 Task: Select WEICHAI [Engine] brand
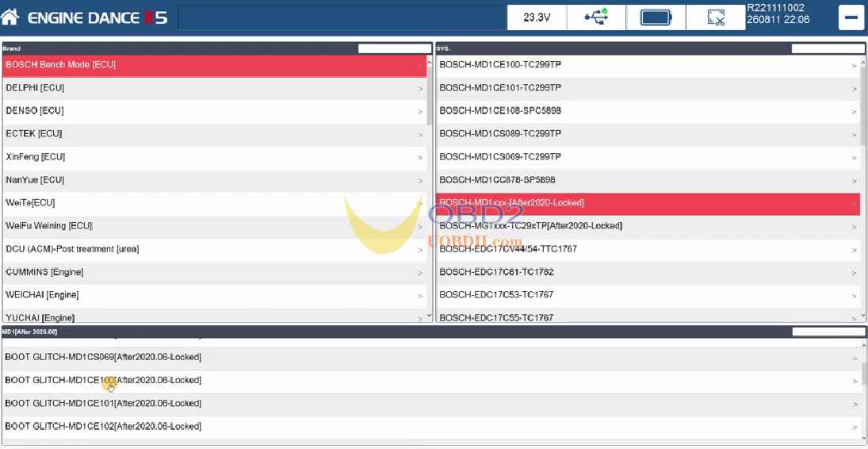tap(215, 296)
